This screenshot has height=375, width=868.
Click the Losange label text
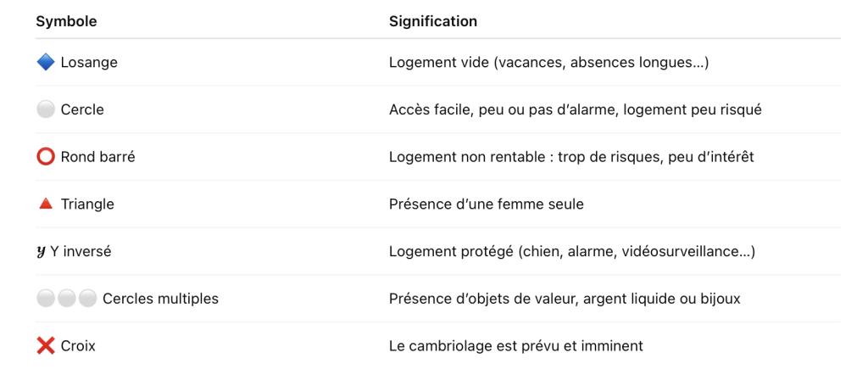[89, 63]
